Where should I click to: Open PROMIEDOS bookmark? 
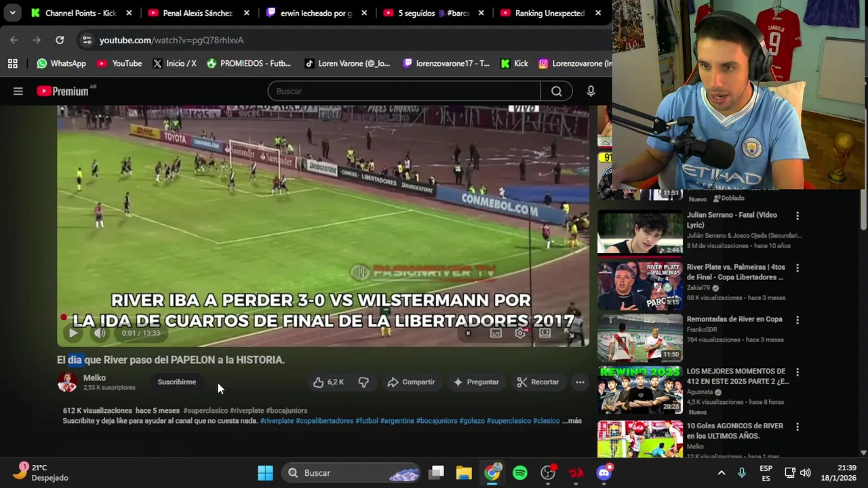point(248,63)
